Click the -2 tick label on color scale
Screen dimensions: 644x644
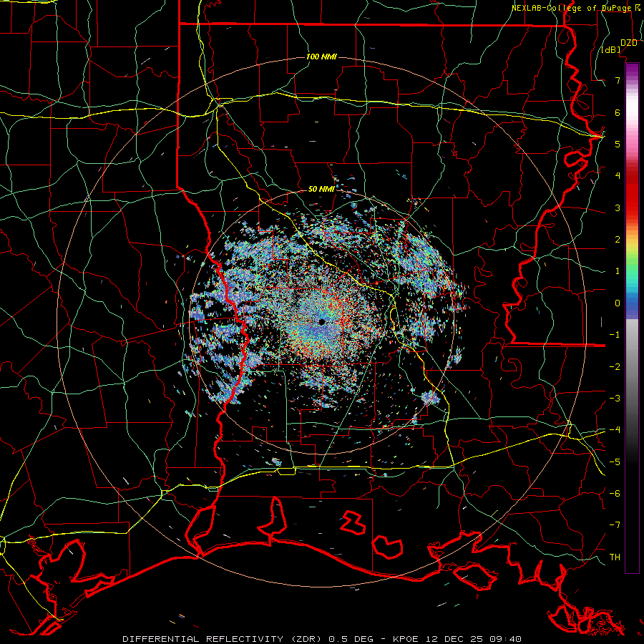coord(615,367)
